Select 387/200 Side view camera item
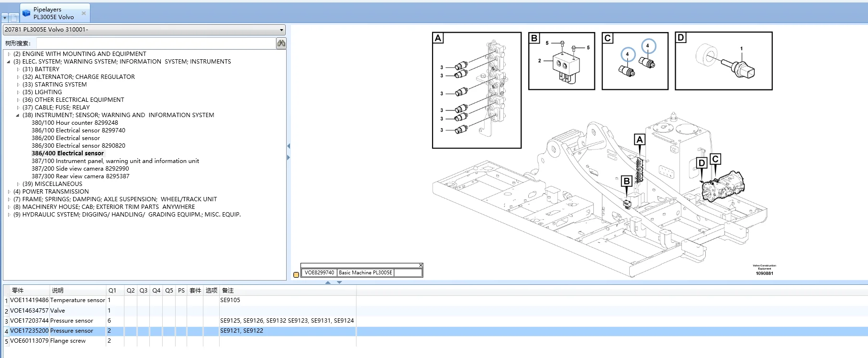868x358 pixels. [80, 169]
